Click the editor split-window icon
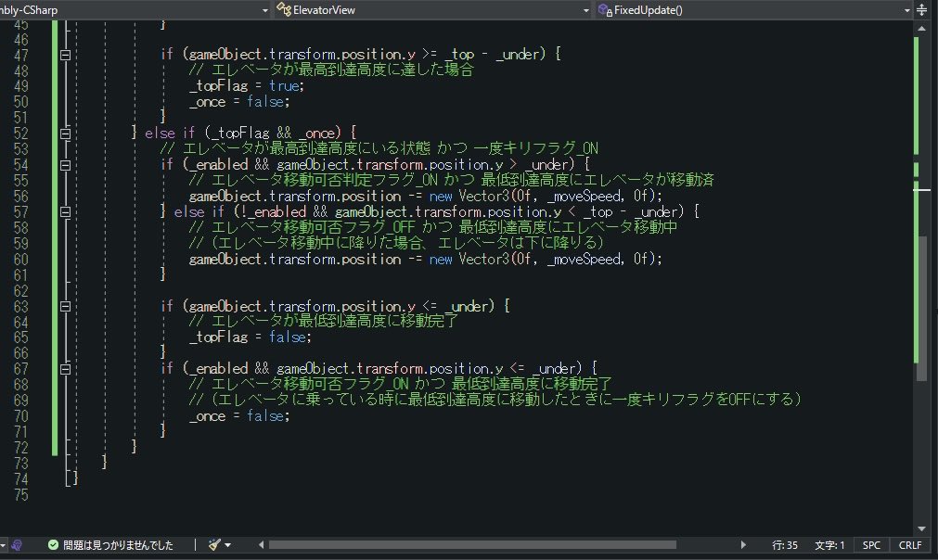The width and height of the screenshot is (938, 560). [x=922, y=9]
